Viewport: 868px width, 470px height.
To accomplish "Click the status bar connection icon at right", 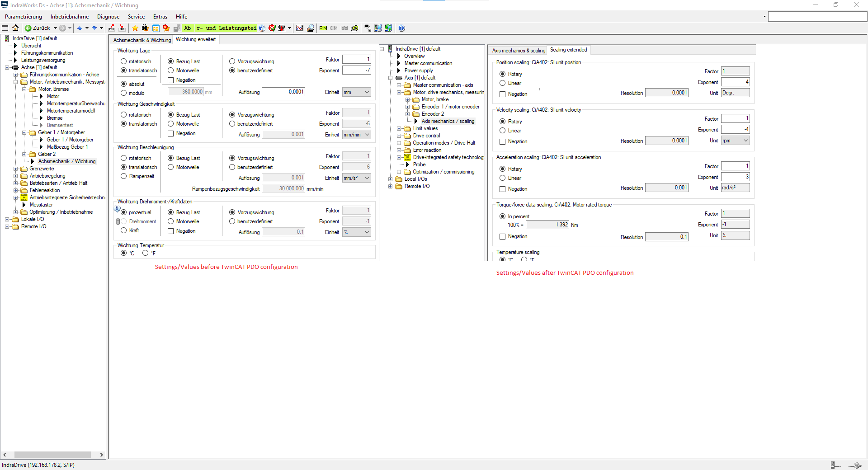I will [x=856, y=465].
